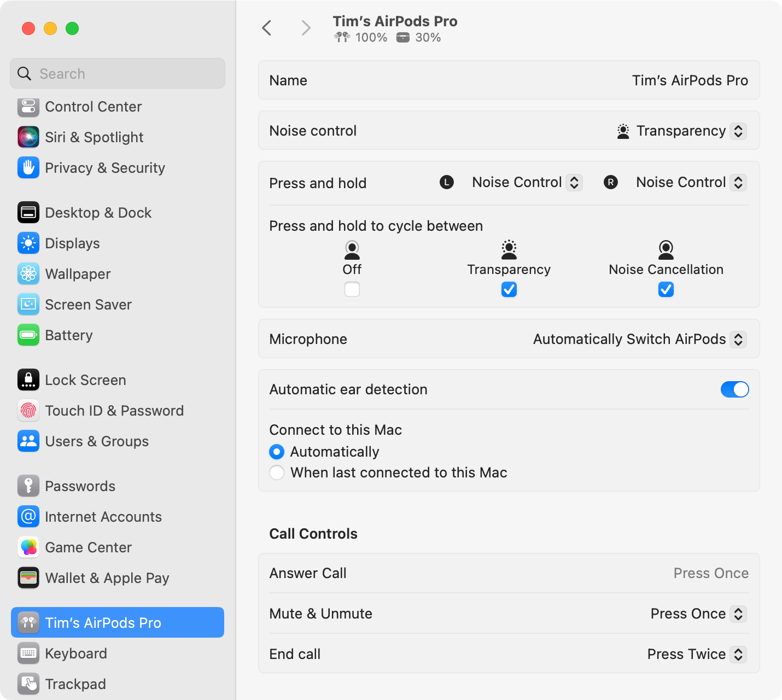Click the back navigation arrow
The height and width of the screenshot is (700, 782).
point(267,27)
